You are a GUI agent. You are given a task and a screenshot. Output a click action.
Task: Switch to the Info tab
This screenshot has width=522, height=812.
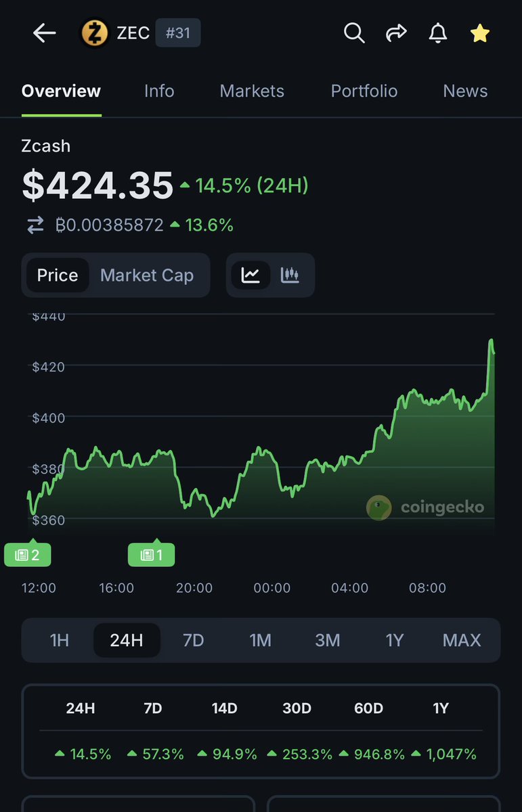(159, 91)
